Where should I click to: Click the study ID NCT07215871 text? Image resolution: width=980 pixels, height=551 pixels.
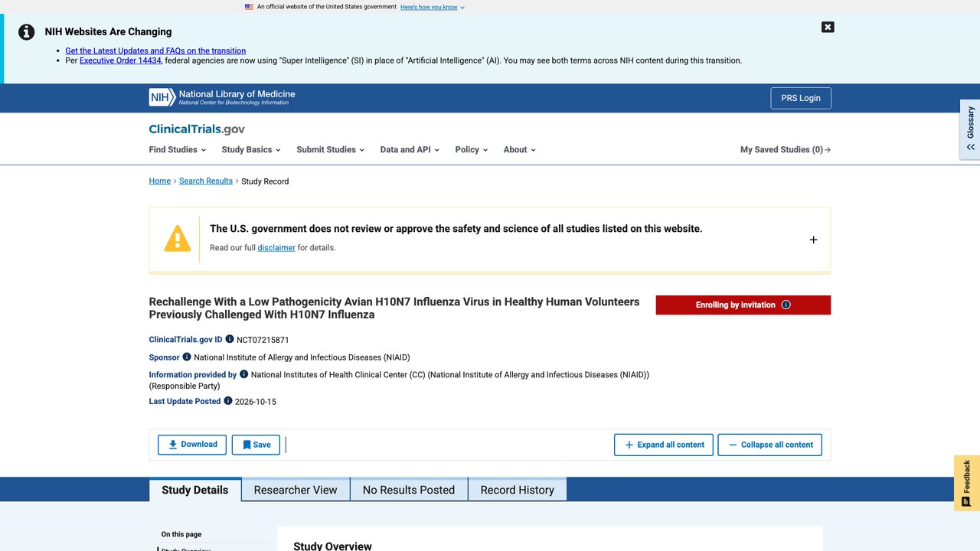pos(263,340)
